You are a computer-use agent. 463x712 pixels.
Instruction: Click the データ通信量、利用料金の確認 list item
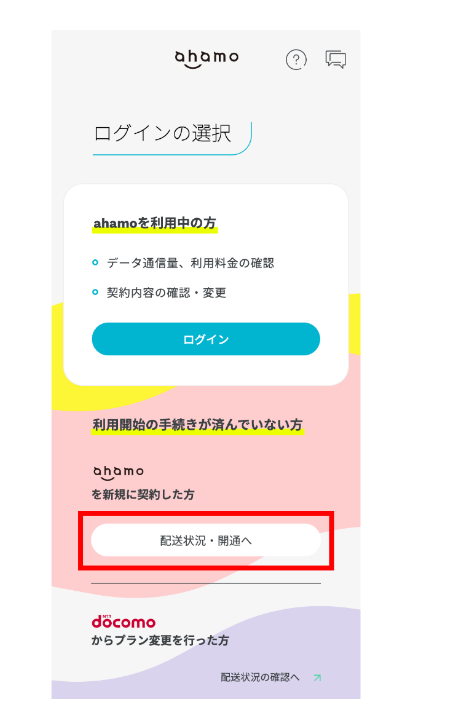[190, 263]
